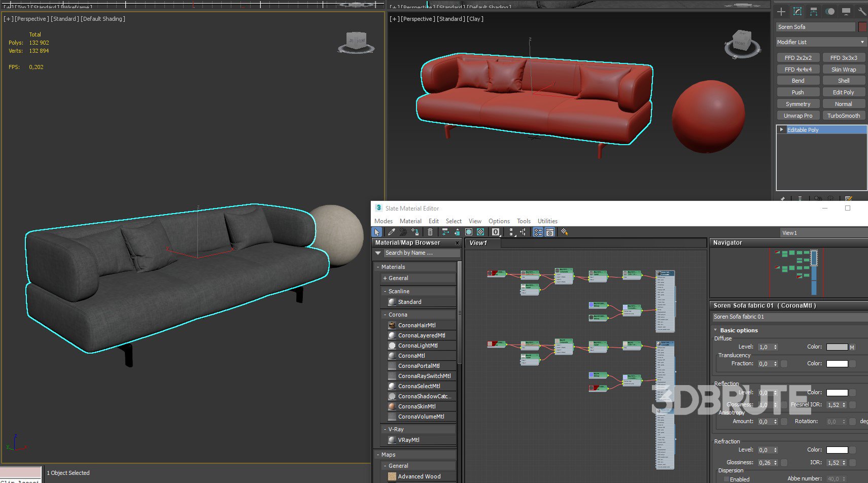Open the Create tab plus icon

781,12
